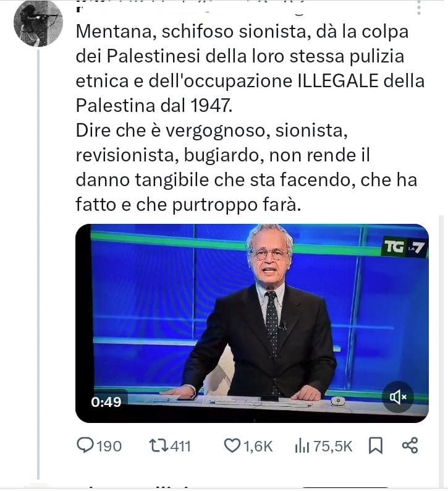Viewport: 448px width, 491px height.
Task: Click the 75,5K views count
Action: tap(332, 446)
